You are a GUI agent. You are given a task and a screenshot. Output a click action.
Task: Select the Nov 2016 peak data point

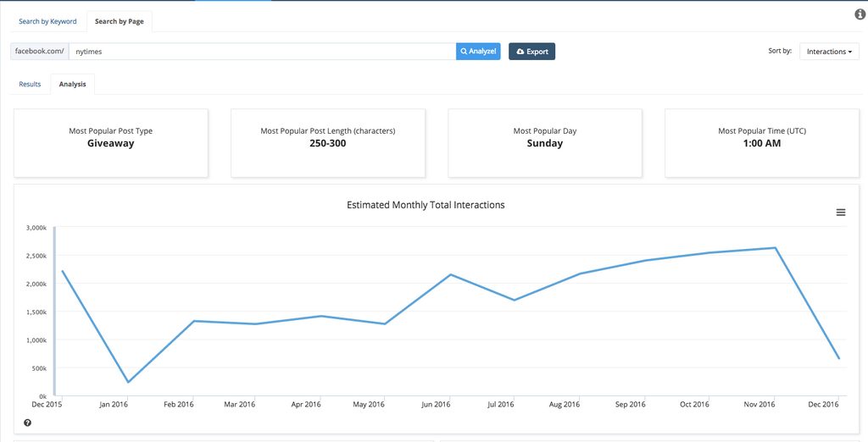pos(775,248)
